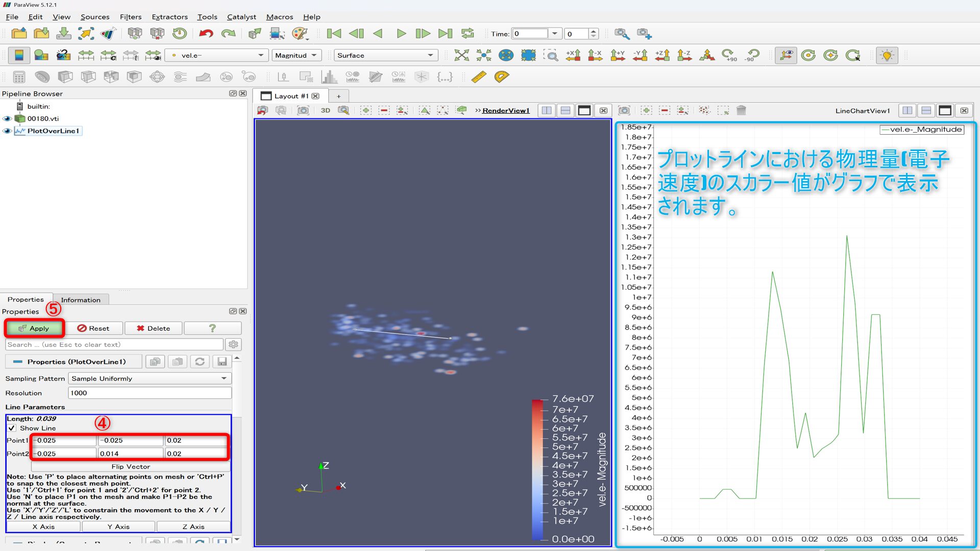Hide PlotOverLine1 using its eye icon
Viewport: 980px width, 551px height.
[x=7, y=131]
